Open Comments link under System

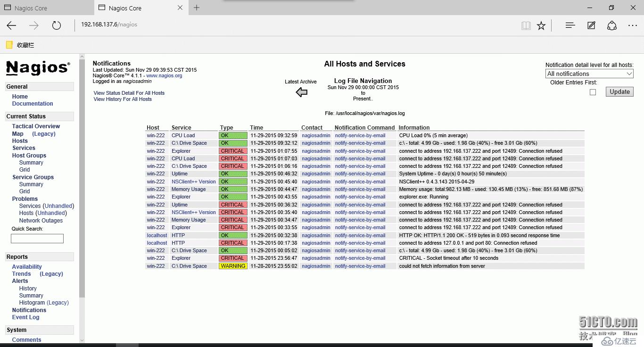[26, 340]
